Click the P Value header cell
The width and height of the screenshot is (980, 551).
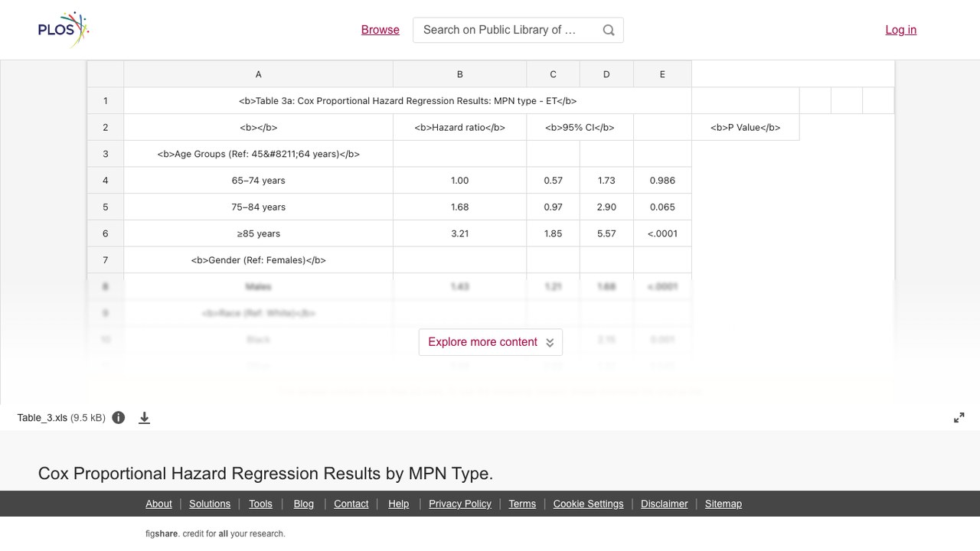coord(745,128)
